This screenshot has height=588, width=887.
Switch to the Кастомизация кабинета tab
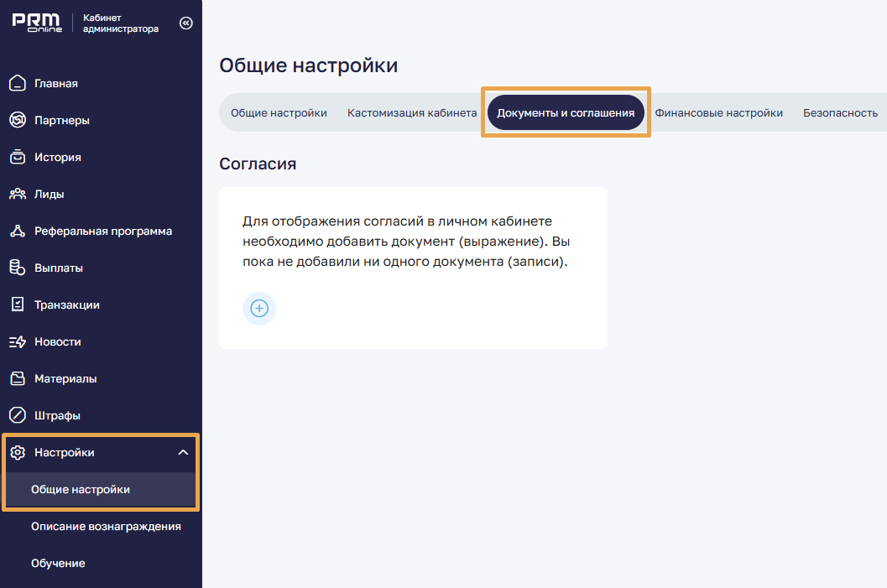pyautogui.click(x=412, y=113)
